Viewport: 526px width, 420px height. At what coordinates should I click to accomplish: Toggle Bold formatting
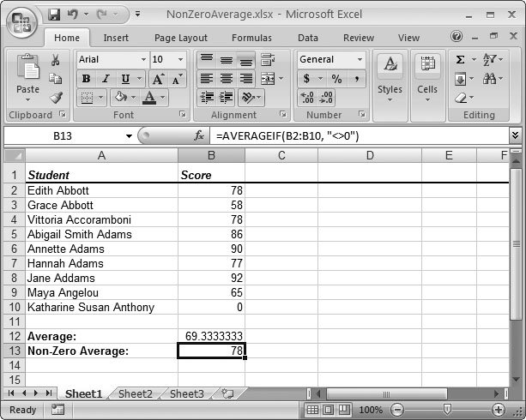click(86, 79)
